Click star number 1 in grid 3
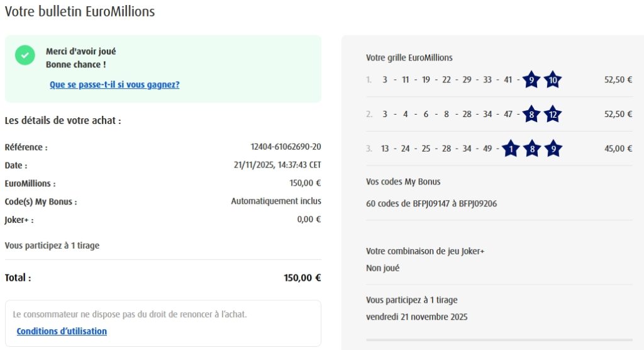Viewport: 644px width, 350px height. [x=510, y=149]
